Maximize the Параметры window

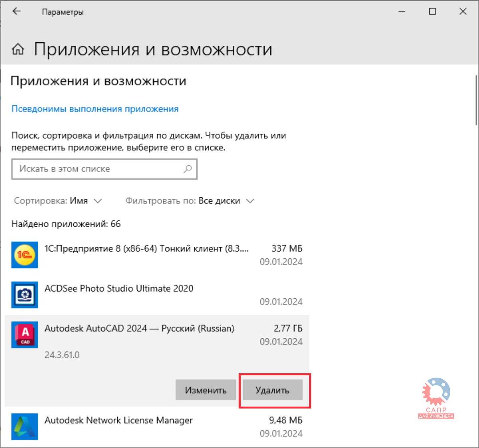point(432,12)
